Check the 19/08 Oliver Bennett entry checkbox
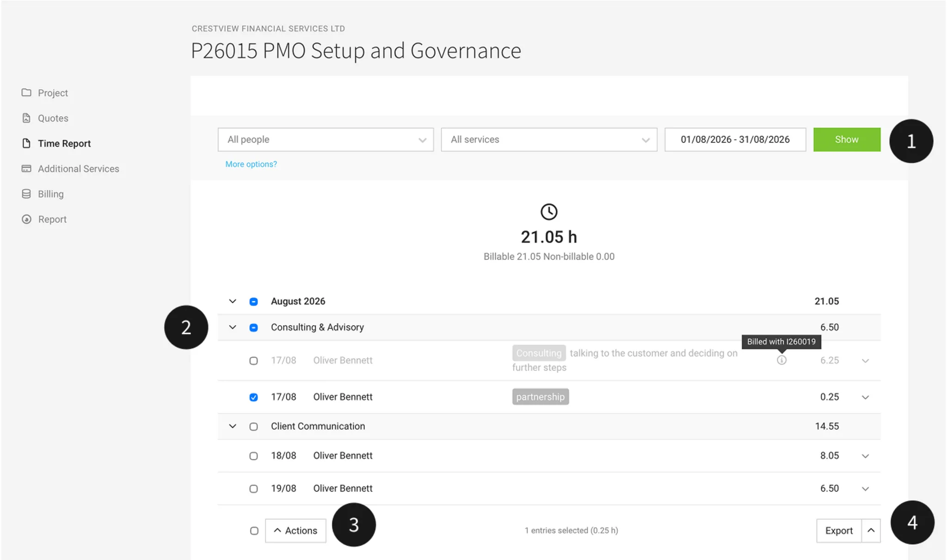 [253, 489]
